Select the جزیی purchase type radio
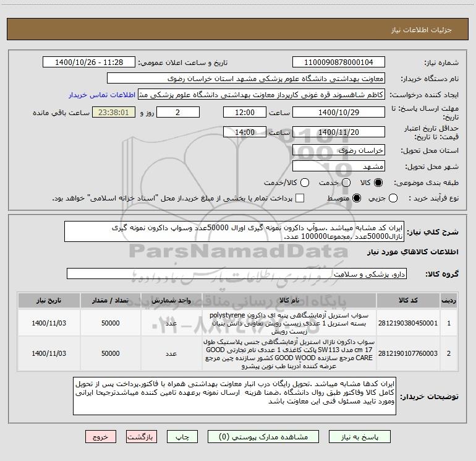This screenshot has height=461, width=476. [393, 198]
